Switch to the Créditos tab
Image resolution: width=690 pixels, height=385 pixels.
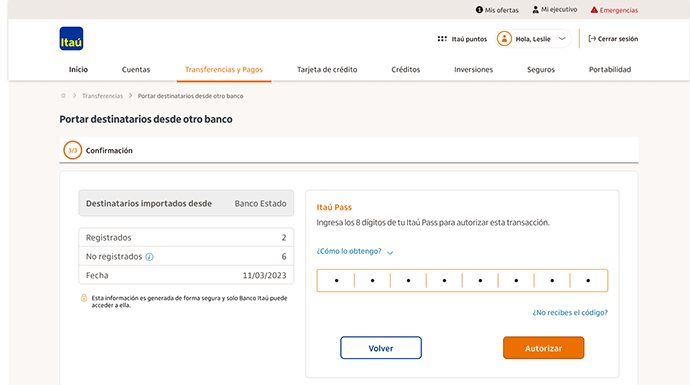[406, 70]
